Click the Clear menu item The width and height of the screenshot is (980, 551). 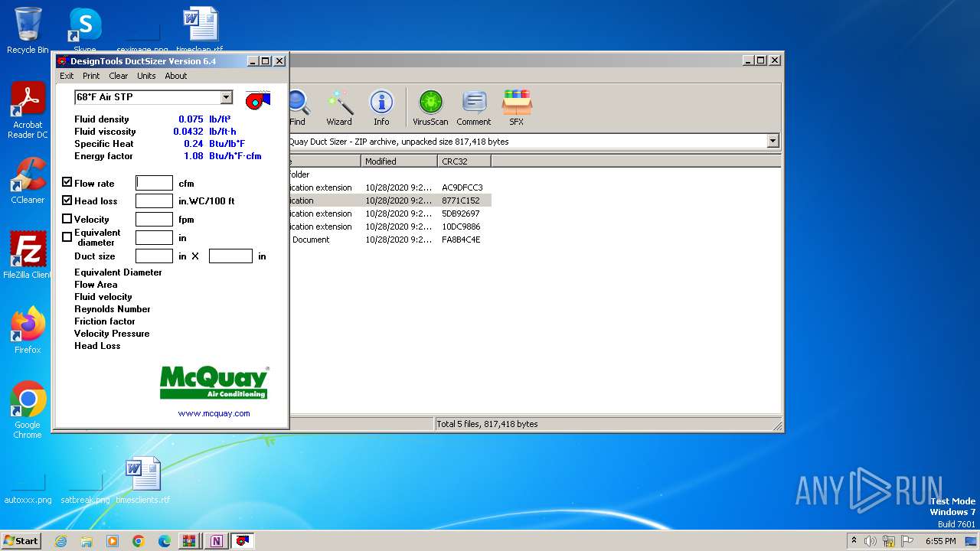119,76
